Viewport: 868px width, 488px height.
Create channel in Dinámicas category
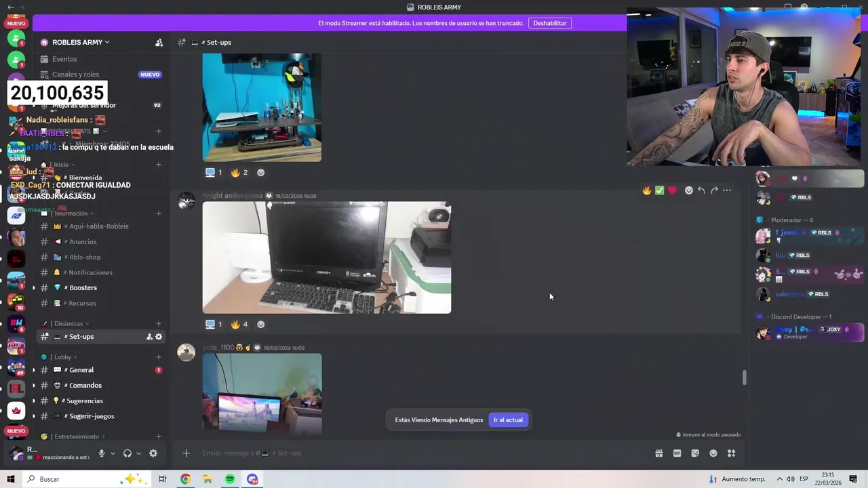159,324
